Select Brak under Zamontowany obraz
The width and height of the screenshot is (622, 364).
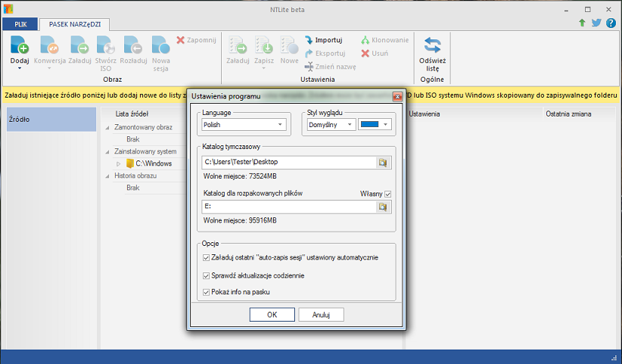(x=133, y=139)
